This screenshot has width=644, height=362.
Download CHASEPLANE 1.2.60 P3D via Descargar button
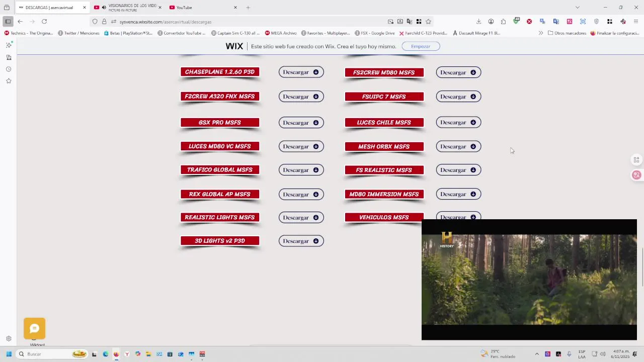coord(301,72)
